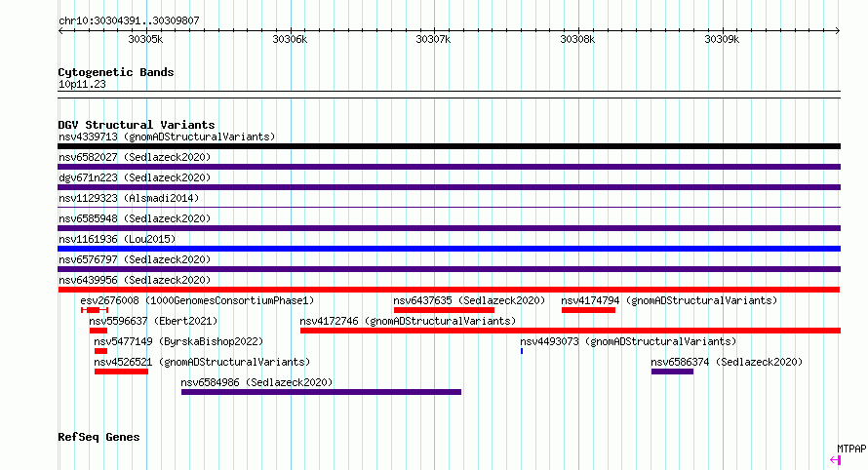The image size is (868, 470).
Task: Open the nsv6437635 (Sedlazeck2020) label
Action: point(469,300)
